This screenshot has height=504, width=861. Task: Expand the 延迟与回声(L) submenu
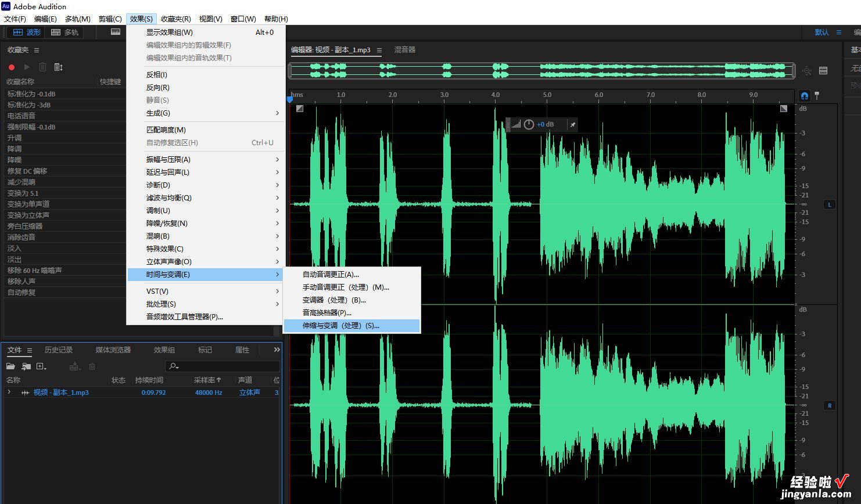[x=206, y=172]
